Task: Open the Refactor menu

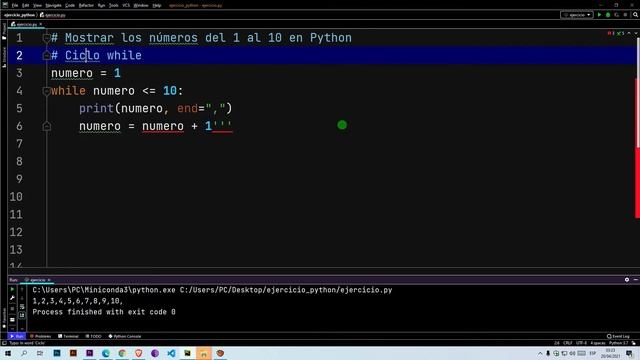Action: (86, 5)
